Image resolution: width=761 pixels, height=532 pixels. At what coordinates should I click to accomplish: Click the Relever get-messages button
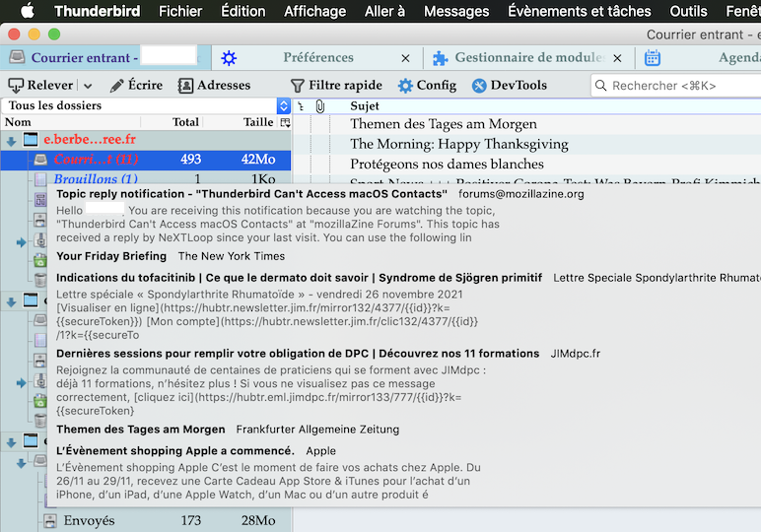(x=40, y=86)
